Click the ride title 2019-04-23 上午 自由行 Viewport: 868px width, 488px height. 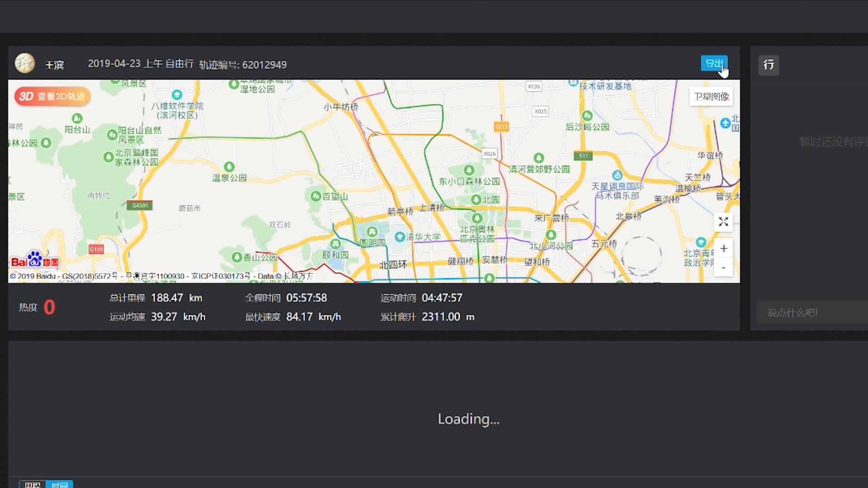pos(140,64)
